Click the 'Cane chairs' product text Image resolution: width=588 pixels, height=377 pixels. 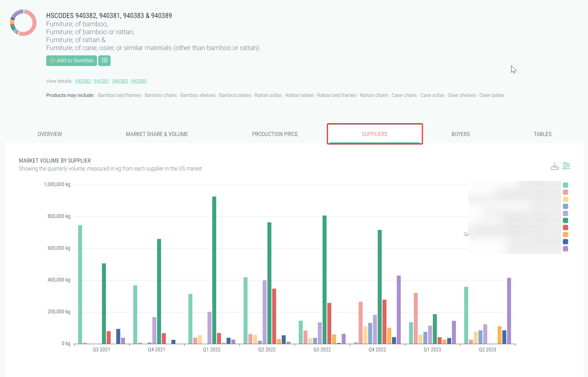tap(404, 95)
